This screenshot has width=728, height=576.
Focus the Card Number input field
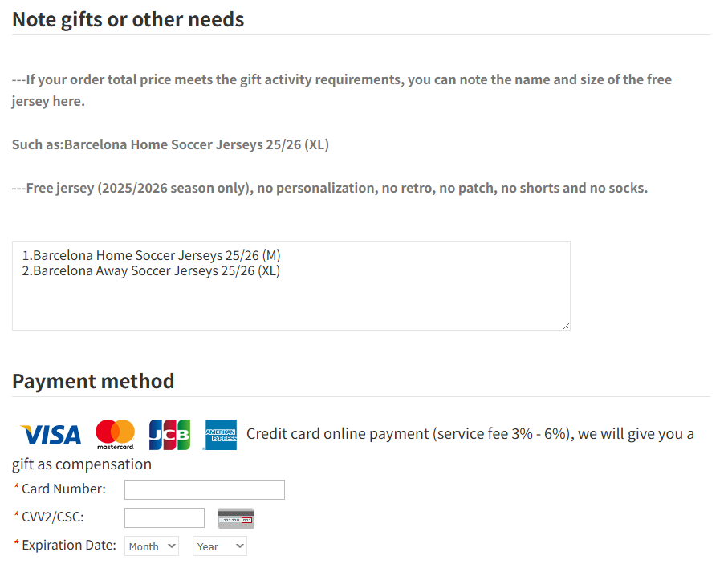coord(205,489)
